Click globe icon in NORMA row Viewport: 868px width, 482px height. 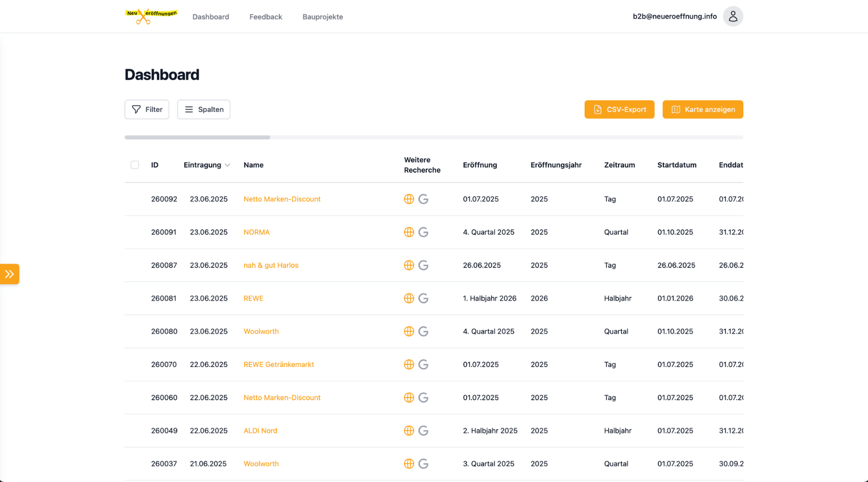pyautogui.click(x=409, y=232)
